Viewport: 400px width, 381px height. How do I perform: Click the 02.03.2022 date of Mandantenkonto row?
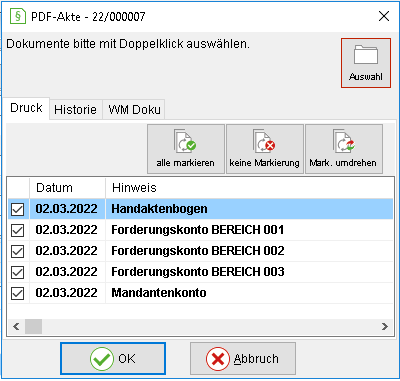[x=66, y=293]
